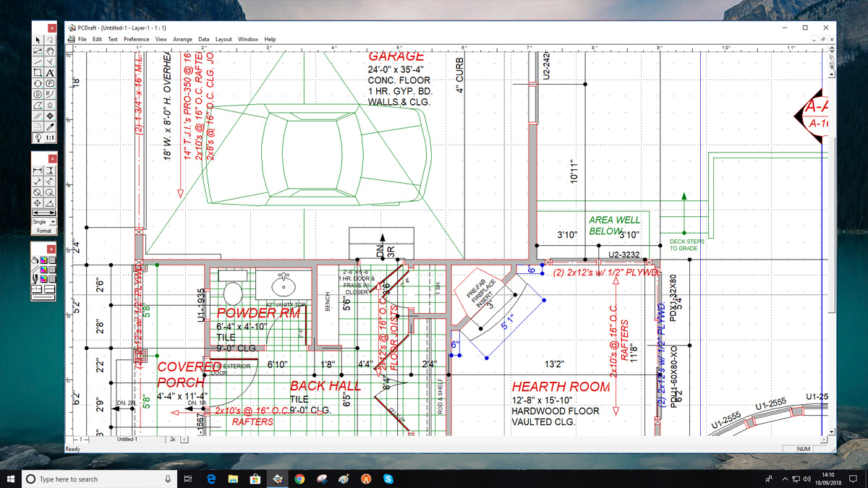868x488 pixels.
Task: Choose the vertical dimension tool
Action: pos(50,171)
